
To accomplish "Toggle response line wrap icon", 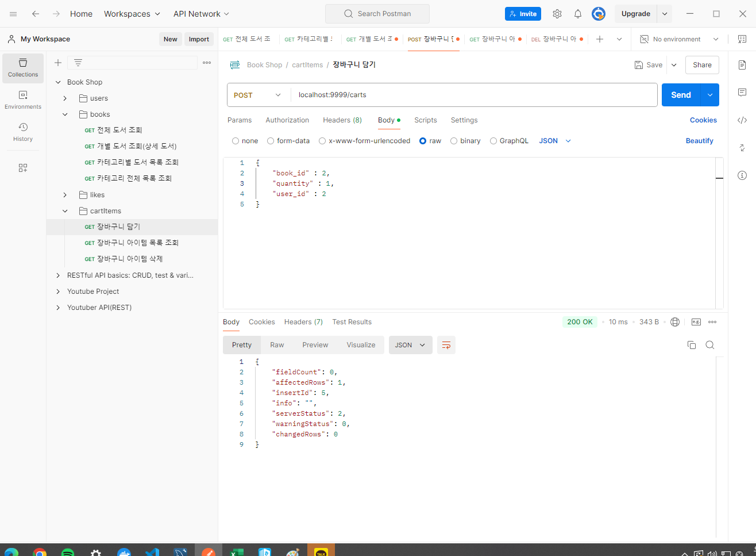I will [446, 345].
